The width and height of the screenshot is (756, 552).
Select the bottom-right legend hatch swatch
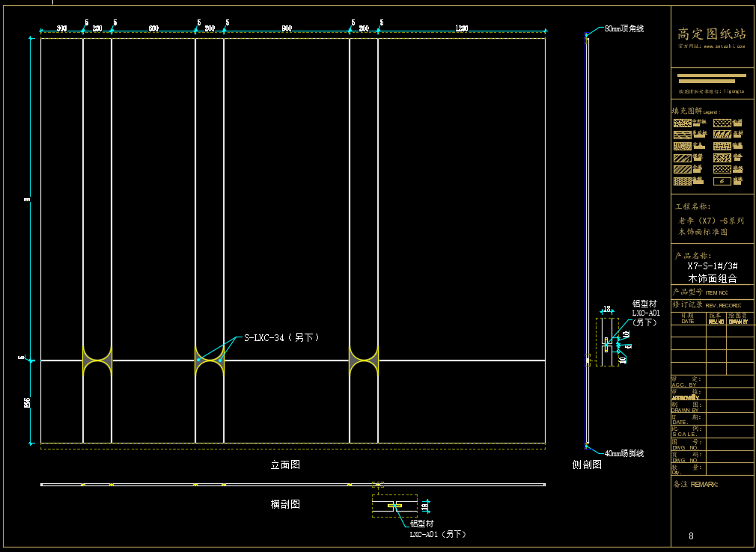[x=722, y=181]
